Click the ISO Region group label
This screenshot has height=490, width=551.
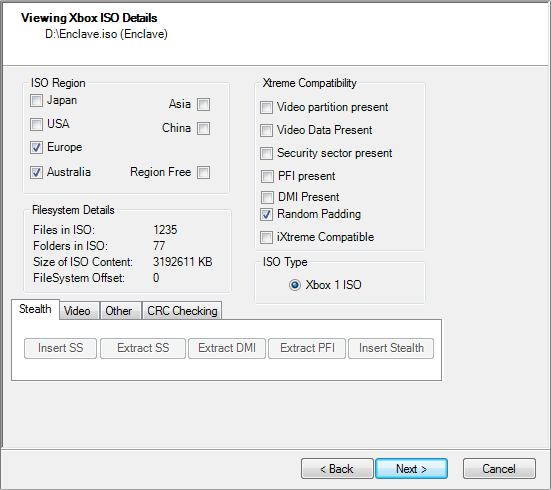tap(58, 83)
